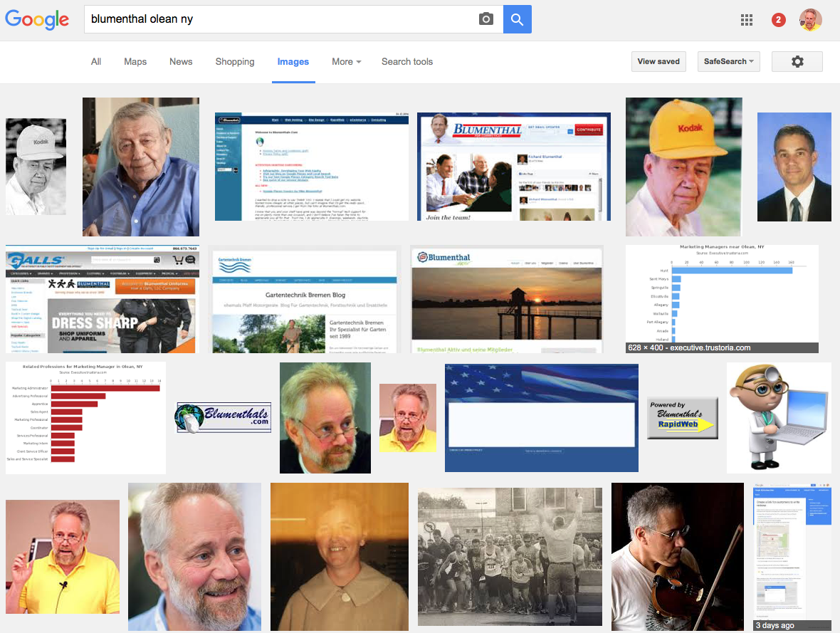Open the black-and-white Kodak cap photo
The width and height of the screenshot is (840, 633).
click(36, 167)
